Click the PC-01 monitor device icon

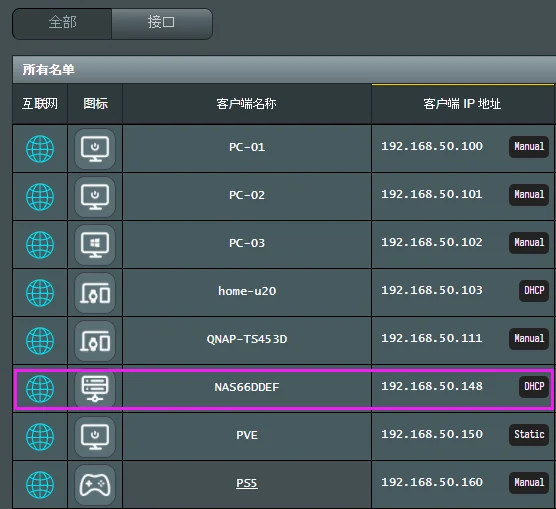pos(95,149)
